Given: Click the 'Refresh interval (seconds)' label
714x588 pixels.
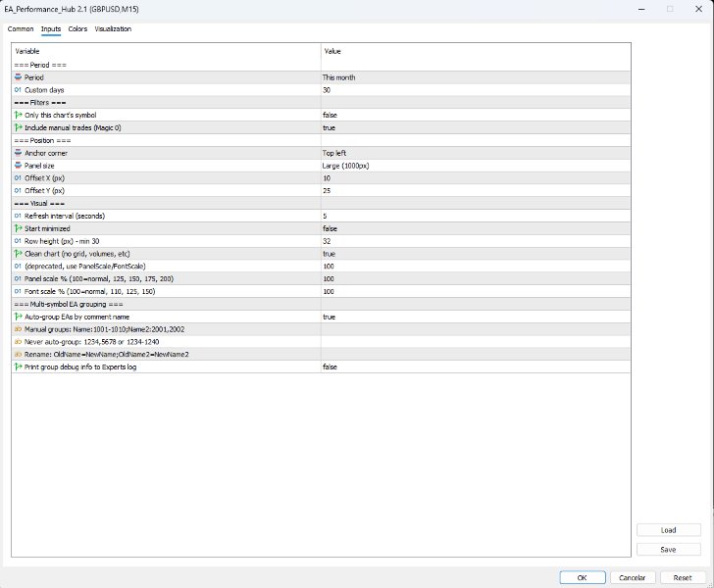Looking at the screenshot, I should (65, 216).
